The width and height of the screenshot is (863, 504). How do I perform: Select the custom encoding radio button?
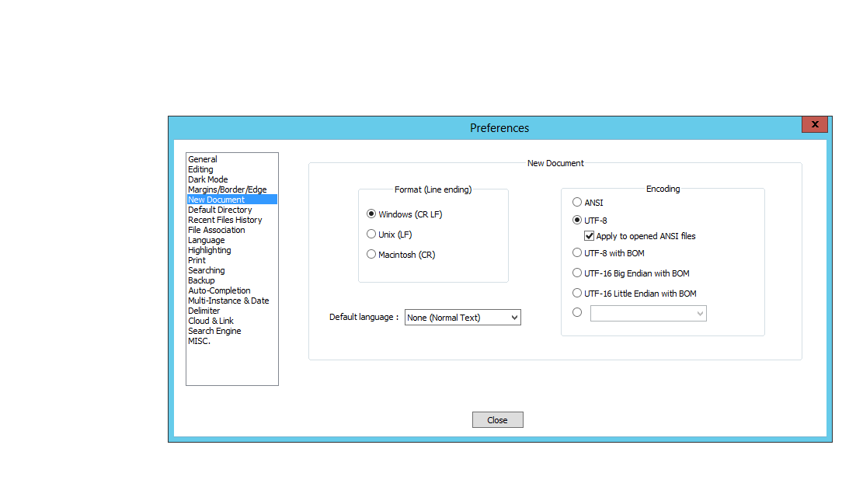577,312
